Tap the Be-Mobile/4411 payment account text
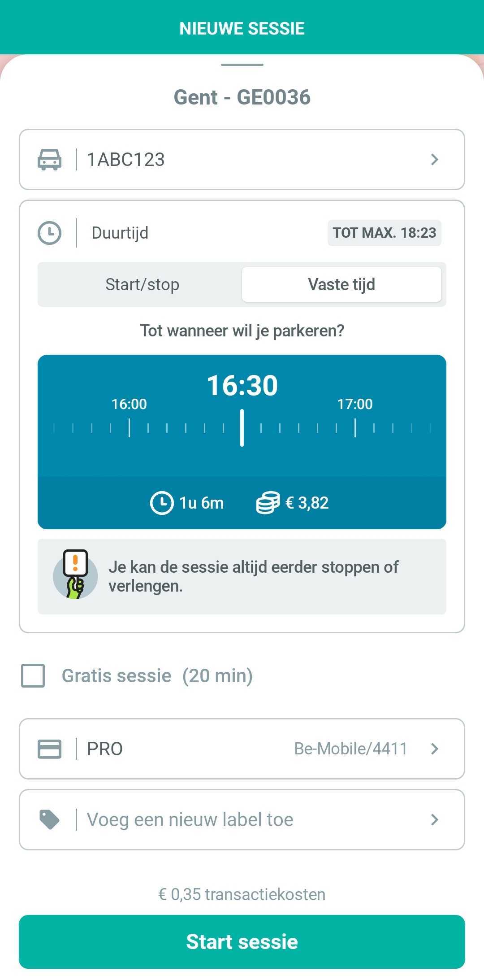Image resolution: width=484 pixels, height=980 pixels. click(x=350, y=749)
